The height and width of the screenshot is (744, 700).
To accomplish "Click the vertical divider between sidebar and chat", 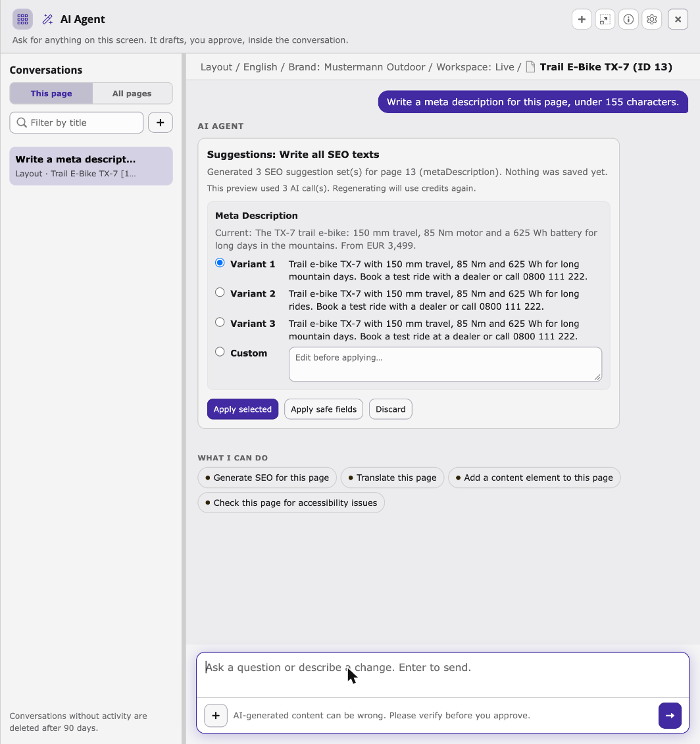I will 184,399.
